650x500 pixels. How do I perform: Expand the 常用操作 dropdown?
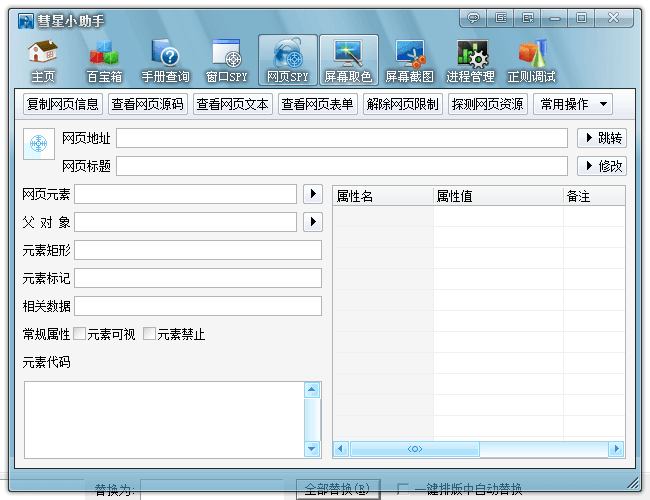[x=574, y=104]
